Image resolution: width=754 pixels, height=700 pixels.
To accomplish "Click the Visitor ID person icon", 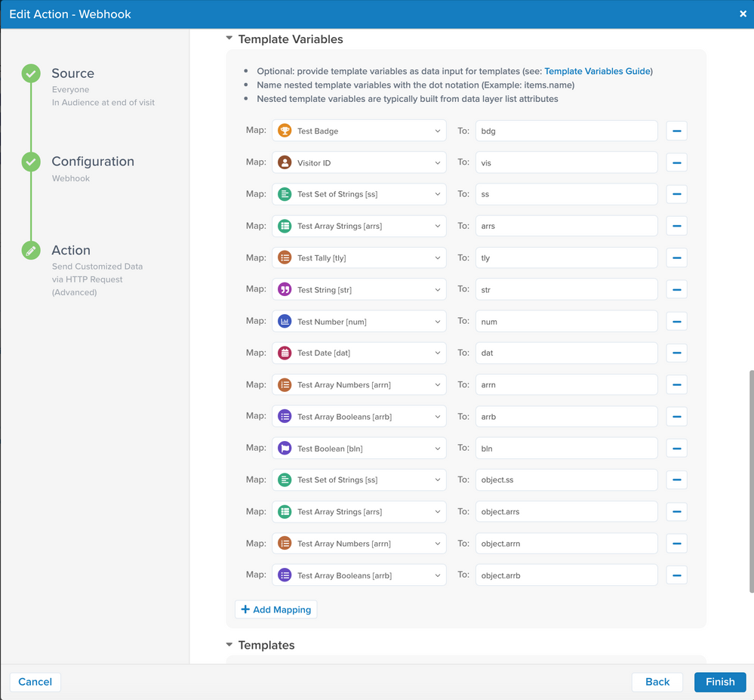I will [285, 162].
